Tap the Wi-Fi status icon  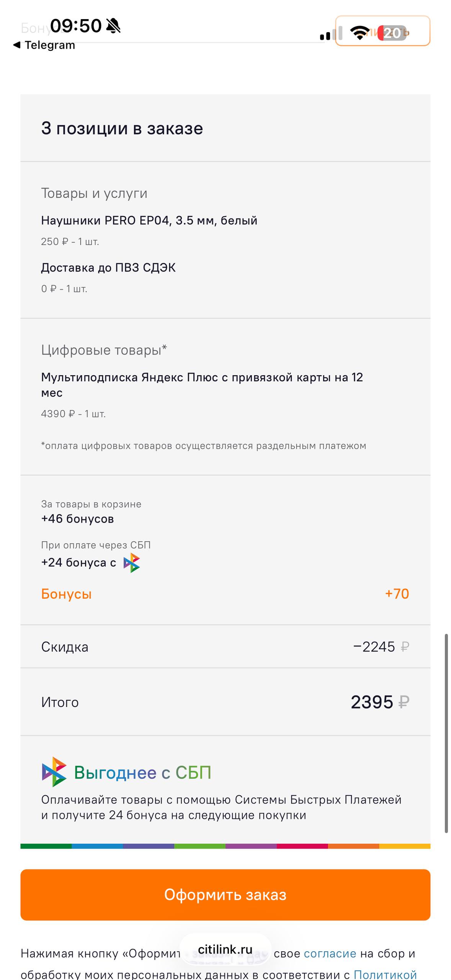coord(360,33)
